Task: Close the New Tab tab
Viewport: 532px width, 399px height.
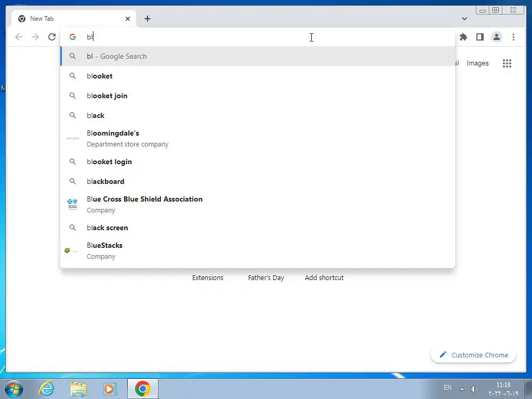Action: pyautogui.click(x=128, y=19)
